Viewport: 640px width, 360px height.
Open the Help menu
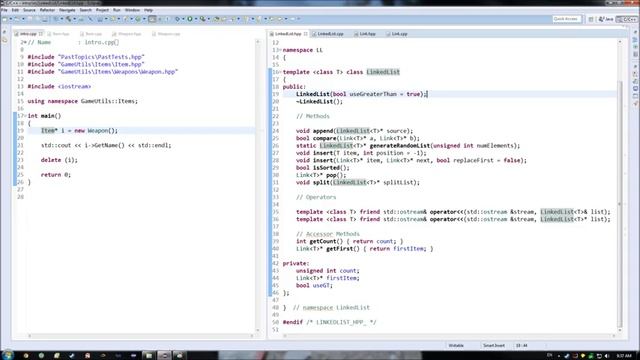pos(149,10)
